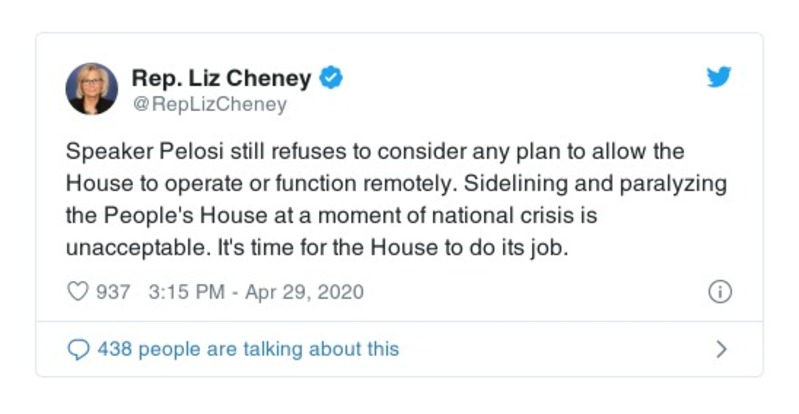Expand the conversation with the right chevron
The image size is (799, 414).
(721, 350)
